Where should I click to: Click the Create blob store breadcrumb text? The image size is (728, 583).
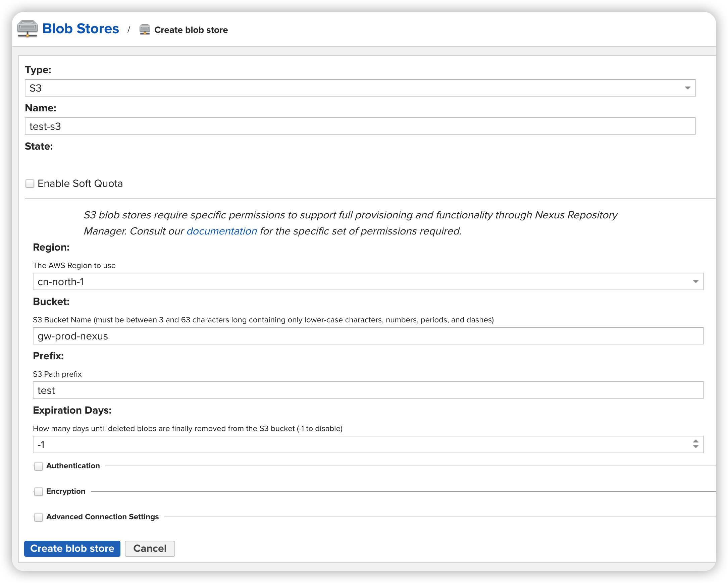[x=191, y=30]
